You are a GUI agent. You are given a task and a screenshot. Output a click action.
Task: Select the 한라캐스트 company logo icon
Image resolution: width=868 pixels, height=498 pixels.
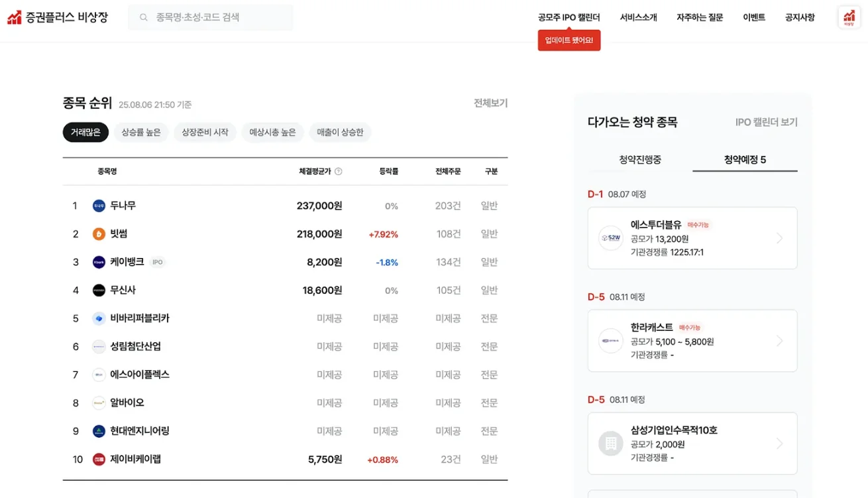click(610, 340)
